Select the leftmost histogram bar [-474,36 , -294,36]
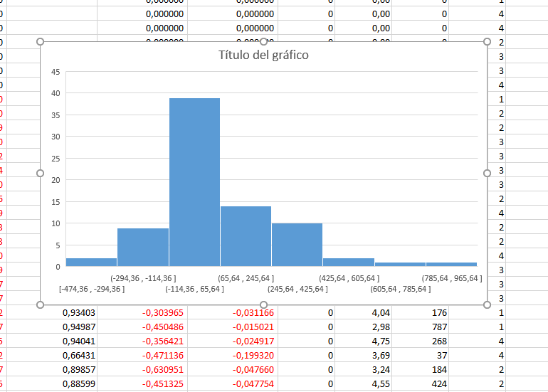 click(x=91, y=262)
